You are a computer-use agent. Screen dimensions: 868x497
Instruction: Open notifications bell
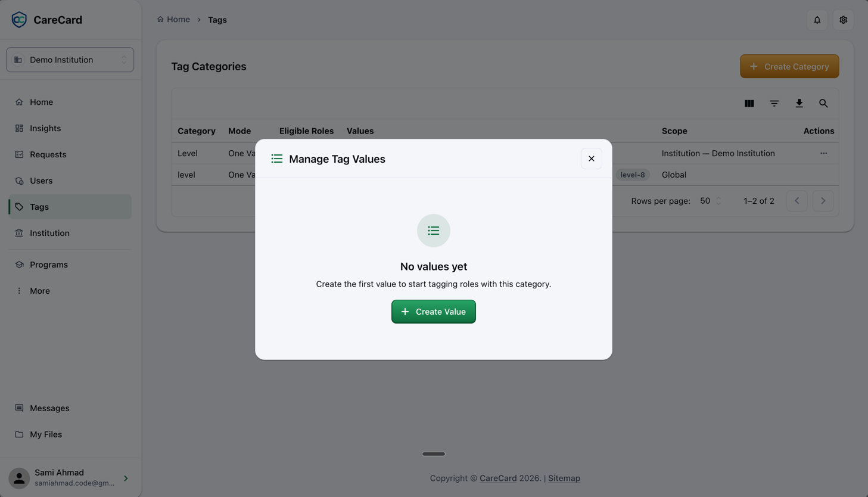click(817, 20)
